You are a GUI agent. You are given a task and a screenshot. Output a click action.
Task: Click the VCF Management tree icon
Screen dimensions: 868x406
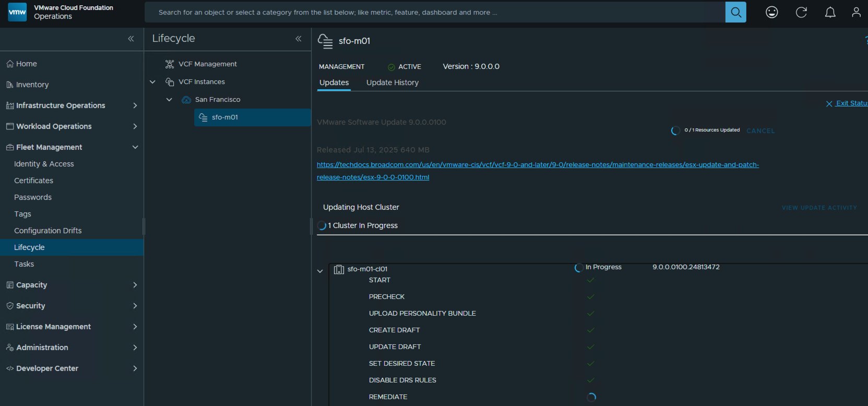pos(170,64)
